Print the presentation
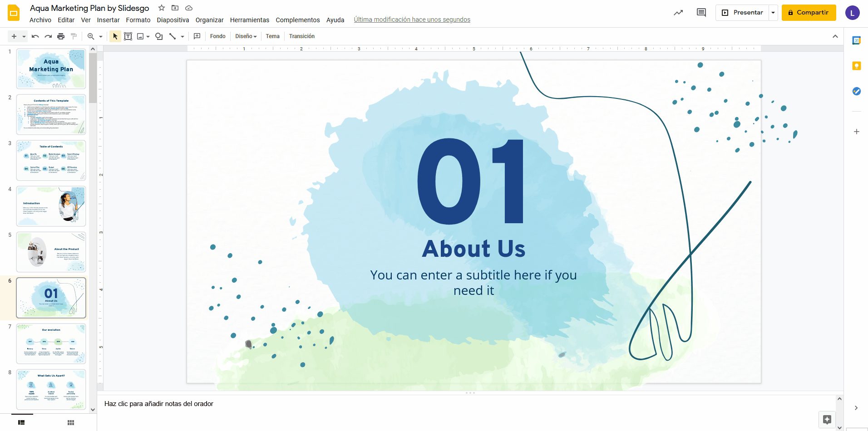 click(x=61, y=36)
